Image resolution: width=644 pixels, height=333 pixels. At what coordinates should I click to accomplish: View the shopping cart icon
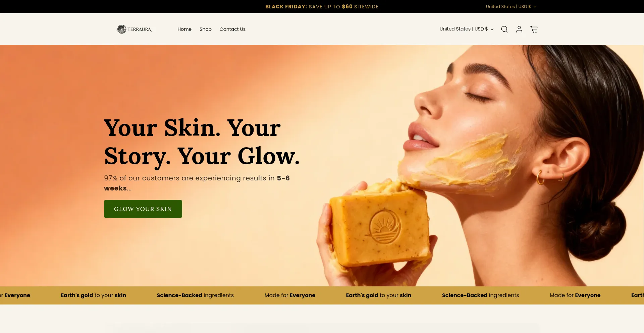[534, 29]
